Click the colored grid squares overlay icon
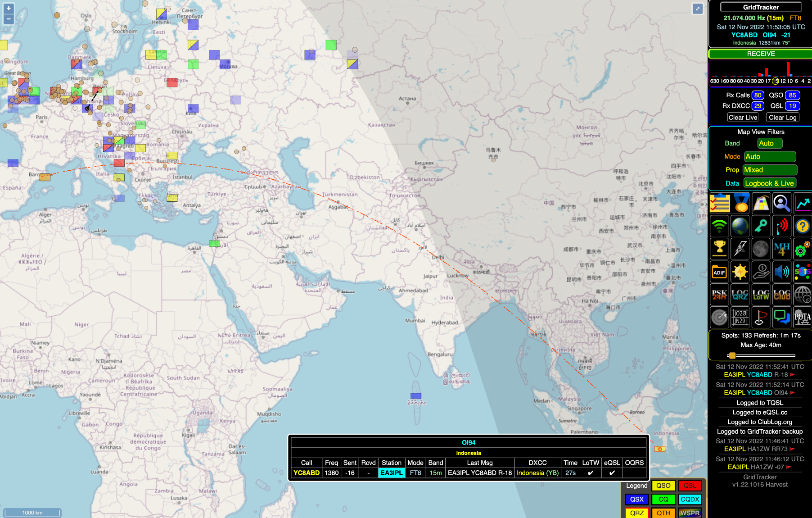812x518 pixels. (x=761, y=203)
